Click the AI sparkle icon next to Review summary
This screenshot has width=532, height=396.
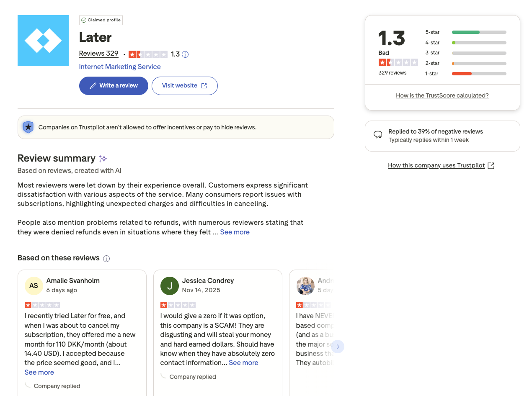click(103, 158)
